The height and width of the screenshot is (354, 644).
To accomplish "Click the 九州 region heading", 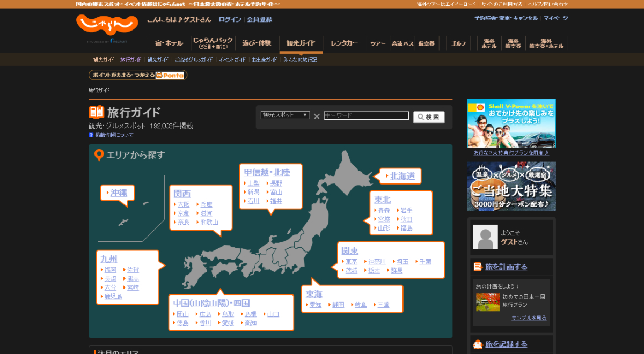I will click(109, 259).
